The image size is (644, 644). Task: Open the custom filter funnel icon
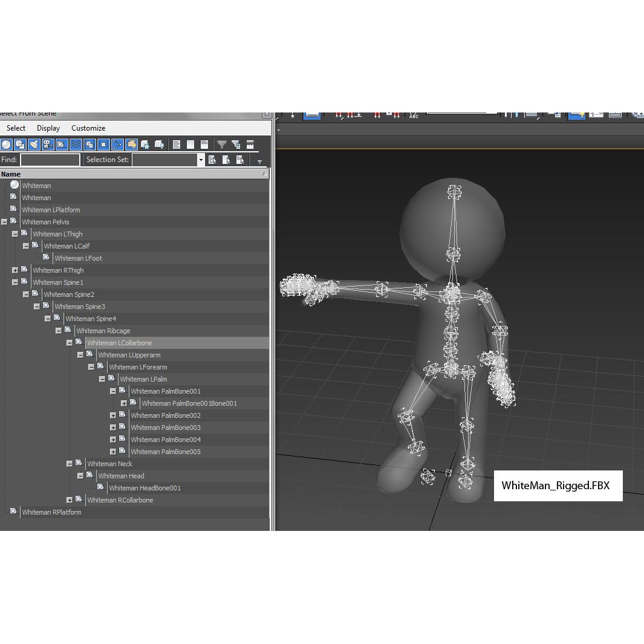pyautogui.click(x=222, y=144)
